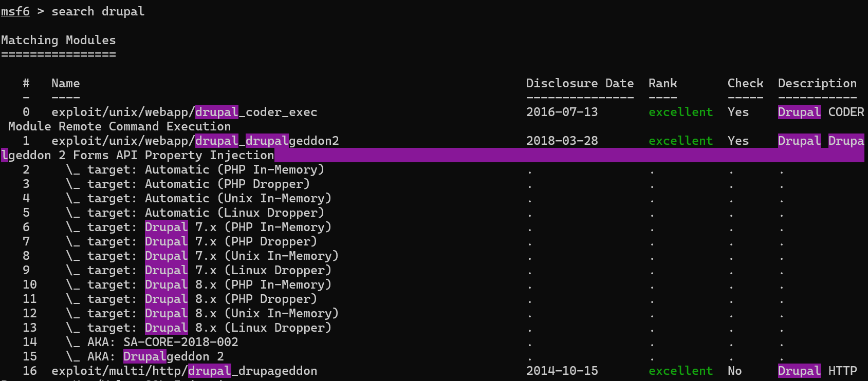Click the 'No' check value for drupageddon
This screenshot has height=381, width=868.
[734, 371]
